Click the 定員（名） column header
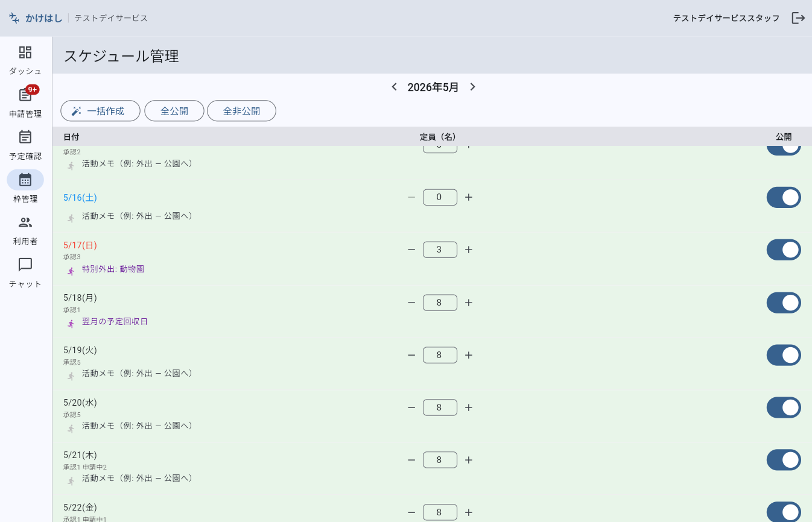The image size is (812, 522). click(x=439, y=137)
